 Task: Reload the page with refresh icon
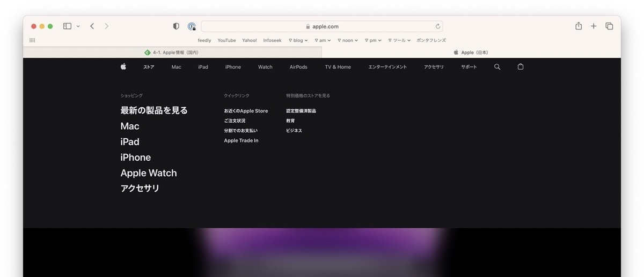point(438,26)
